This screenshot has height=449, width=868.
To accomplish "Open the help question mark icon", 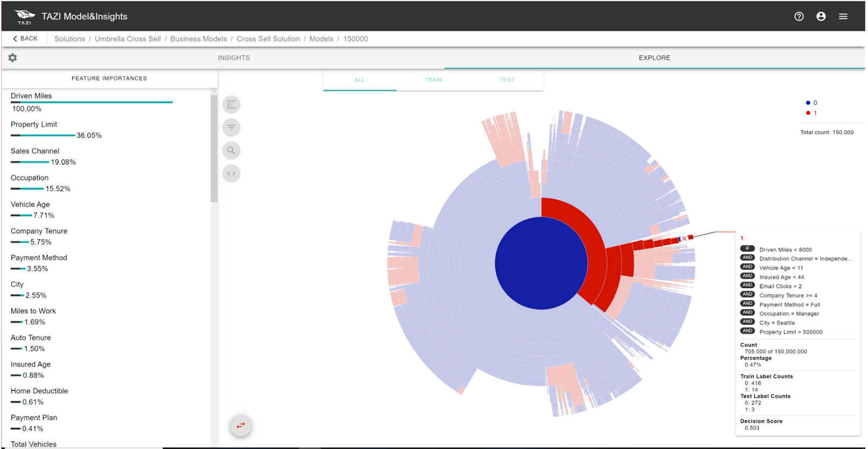I will 799,16.
